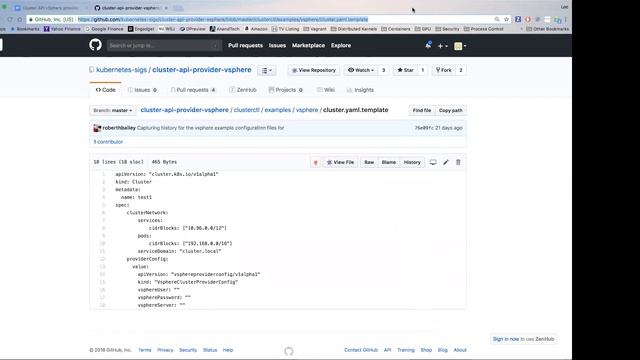The width and height of the screenshot is (640, 360).
Task: Go to vsphere folder in breadcrumb
Action: 307,110
